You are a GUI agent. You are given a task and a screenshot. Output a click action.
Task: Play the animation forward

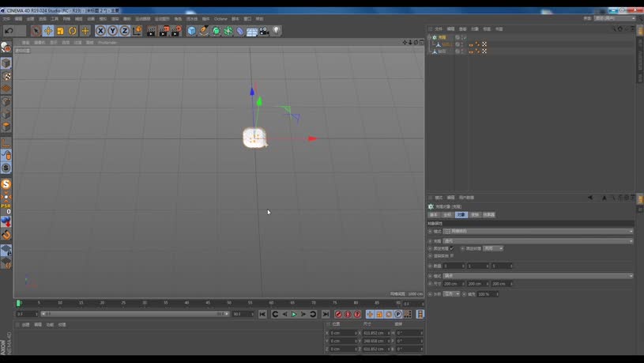coord(294,314)
